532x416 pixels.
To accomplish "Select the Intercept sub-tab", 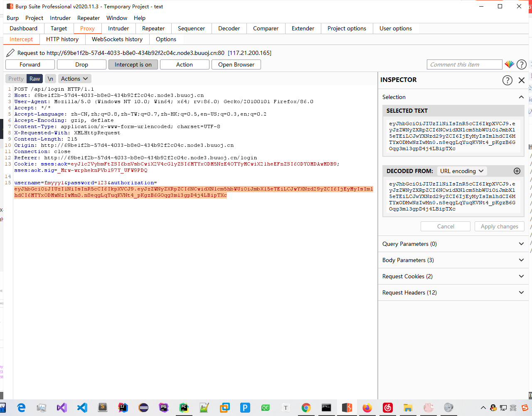I will click(21, 39).
